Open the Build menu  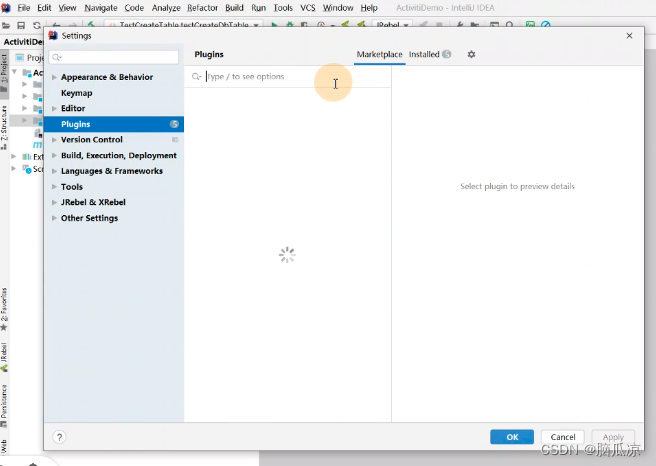[x=234, y=8]
